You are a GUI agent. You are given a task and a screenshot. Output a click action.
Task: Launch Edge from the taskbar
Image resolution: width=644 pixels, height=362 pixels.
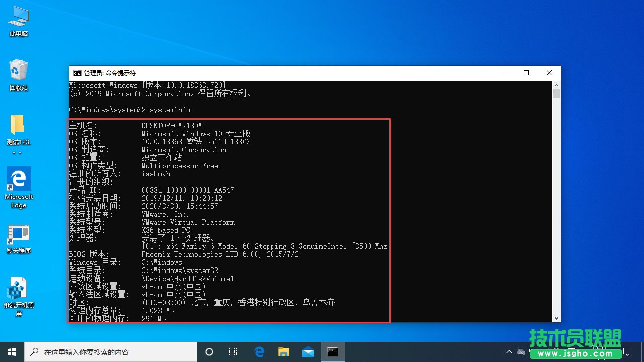point(259,352)
